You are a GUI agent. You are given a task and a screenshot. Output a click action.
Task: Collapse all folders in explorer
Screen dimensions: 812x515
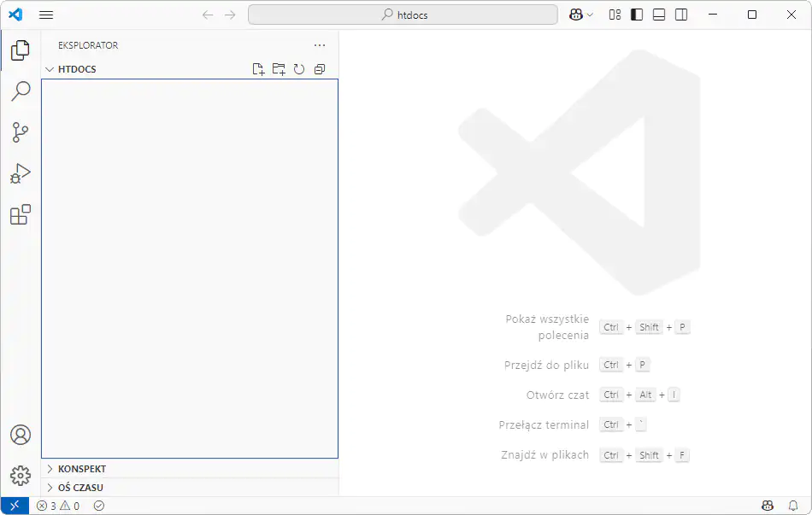tap(320, 69)
